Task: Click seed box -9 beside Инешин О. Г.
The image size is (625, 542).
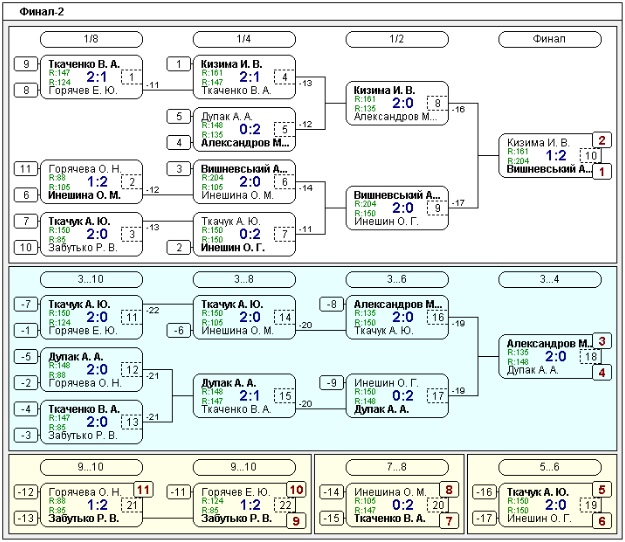Action: 332,383
